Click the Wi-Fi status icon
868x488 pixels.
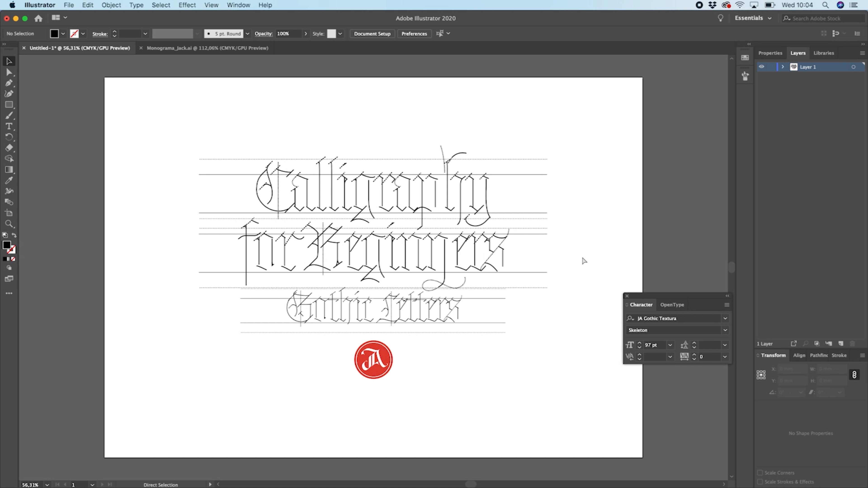pyautogui.click(x=740, y=5)
